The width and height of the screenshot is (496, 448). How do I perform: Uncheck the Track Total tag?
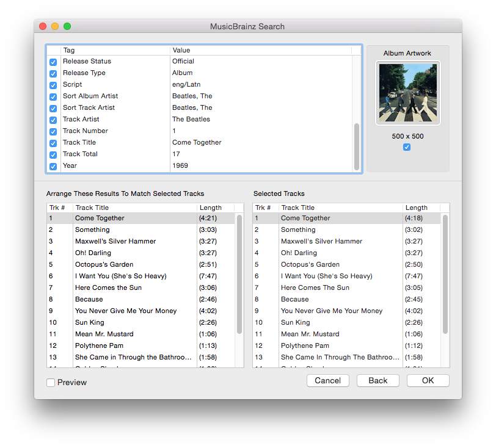53,154
